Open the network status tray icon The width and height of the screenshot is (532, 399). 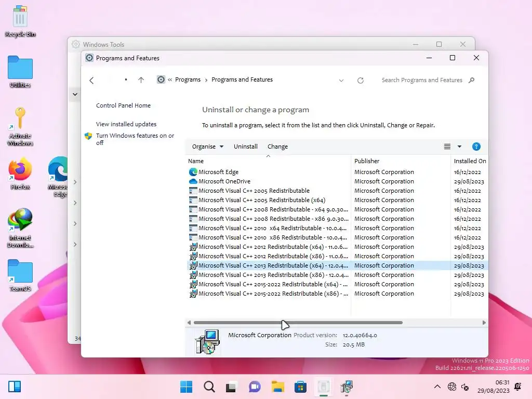coord(452,387)
